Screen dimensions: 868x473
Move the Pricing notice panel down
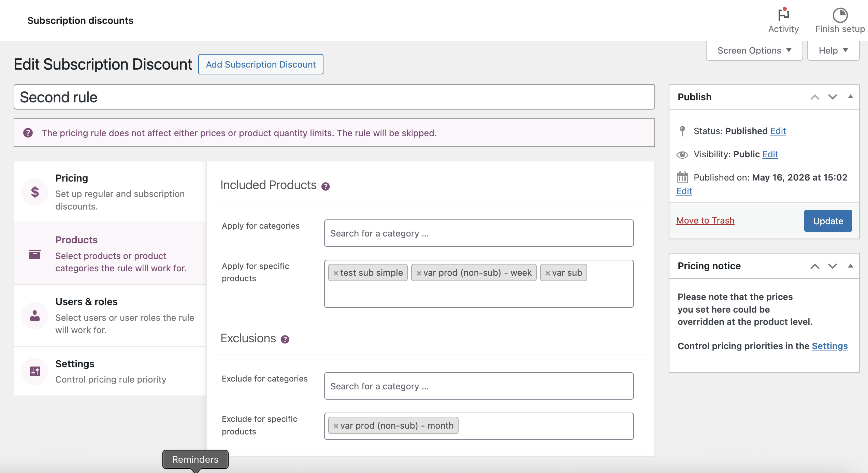click(x=833, y=266)
